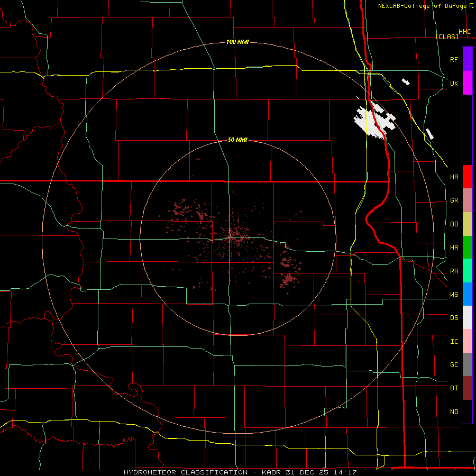This screenshot has width=476, height=476.
Task: Select the yellow BD legend swatch
Action: point(467,224)
